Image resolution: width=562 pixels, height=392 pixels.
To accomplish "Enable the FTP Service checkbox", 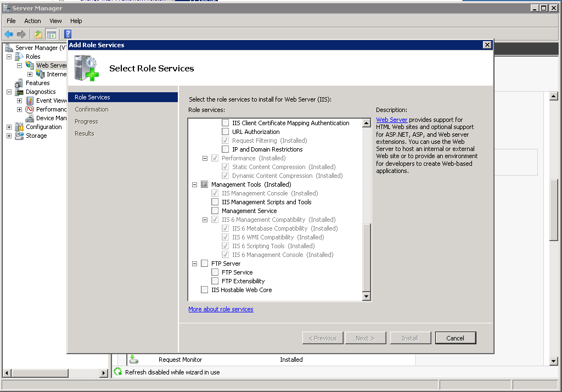I will click(215, 272).
